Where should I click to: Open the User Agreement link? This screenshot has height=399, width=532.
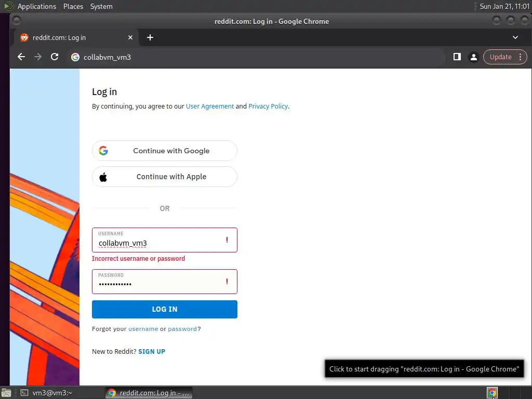pos(210,106)
